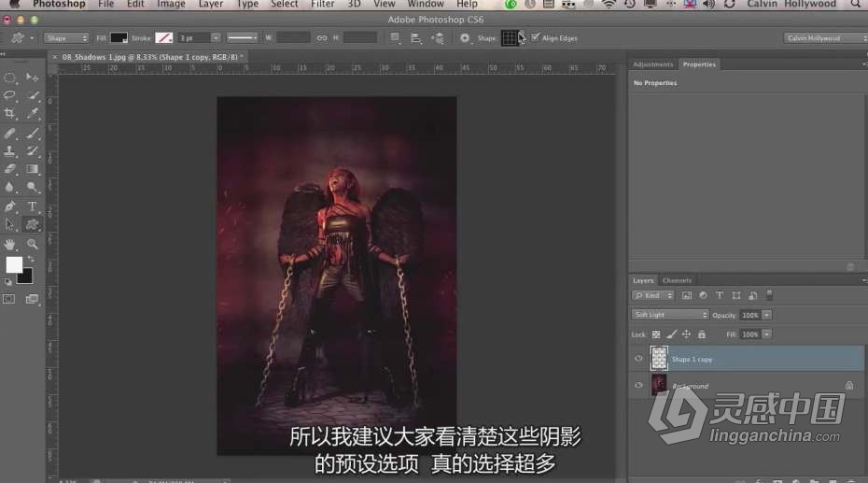Toggle Quick Mask mode

click(x=9, y=299)
